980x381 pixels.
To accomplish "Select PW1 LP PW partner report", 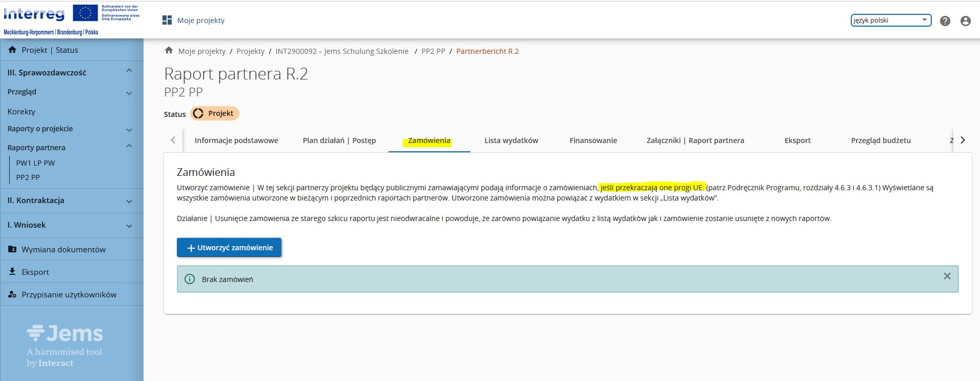I will click(x=35, y=163).
